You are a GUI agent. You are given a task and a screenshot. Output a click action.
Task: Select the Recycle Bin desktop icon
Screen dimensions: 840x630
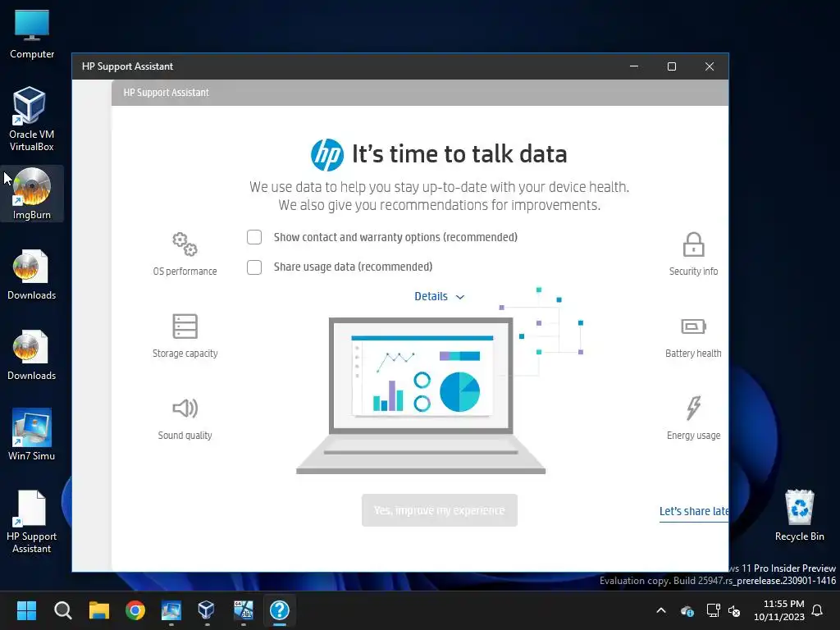[x=799, y=515]
